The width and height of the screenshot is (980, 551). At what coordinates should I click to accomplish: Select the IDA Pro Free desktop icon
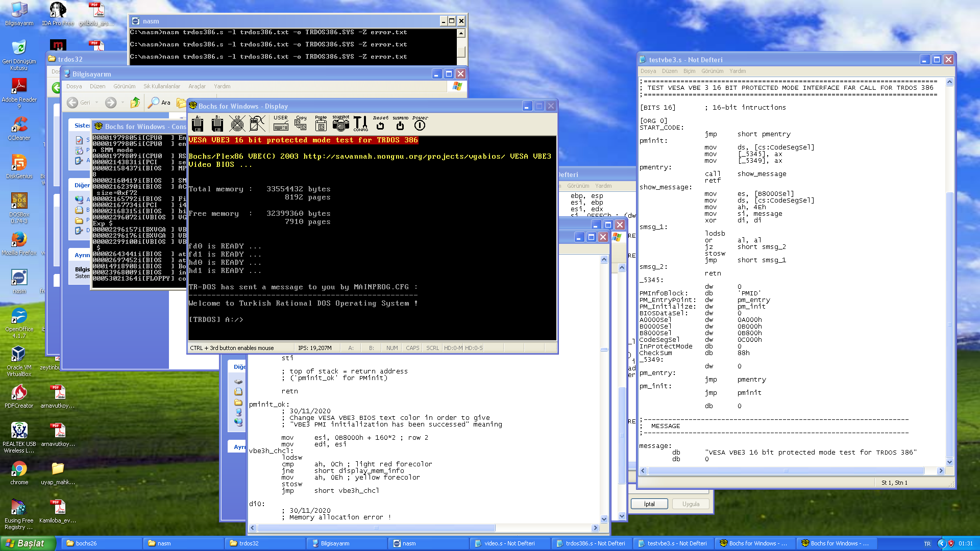coord(58,14)
